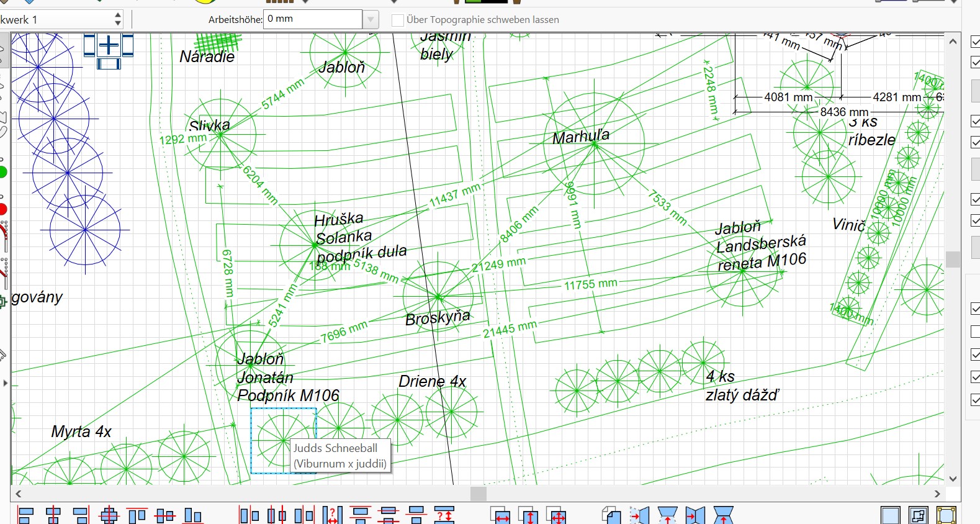Image resolution: width=980 pixels, height=524 pixels.
Task: Click the horizontal scrollbar right arrow
Action: click(x=937, y=494)
